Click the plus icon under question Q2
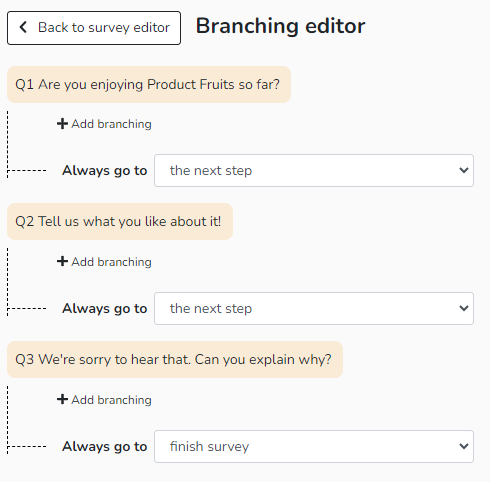The height and width of the screenshot is (482, 490). (x=62, y=261)
